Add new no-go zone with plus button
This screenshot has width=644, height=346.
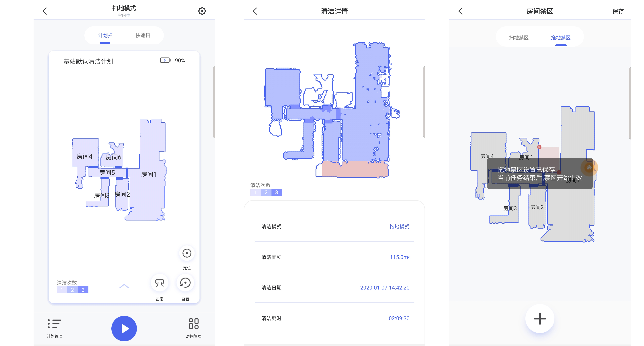click(x=540, y=319)
